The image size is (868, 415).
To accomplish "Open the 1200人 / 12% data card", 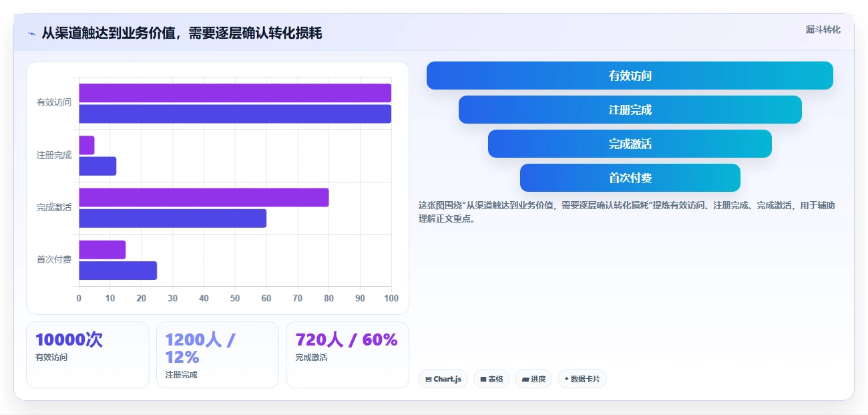I will 217,354.
